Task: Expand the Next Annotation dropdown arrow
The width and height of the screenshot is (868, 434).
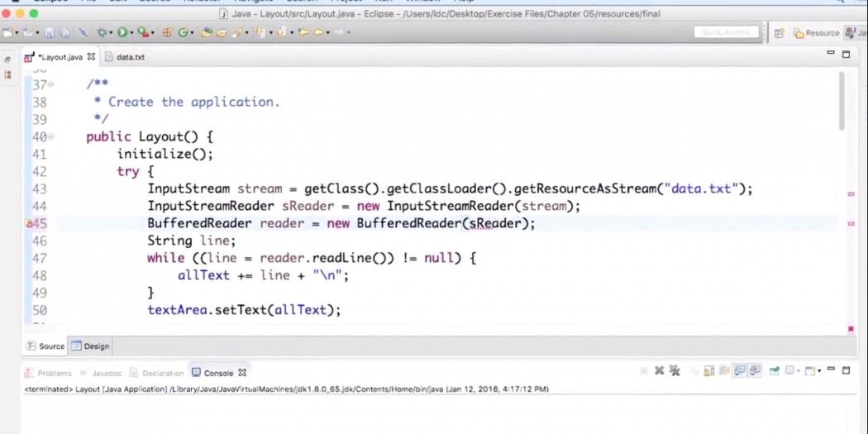Action: [x=270, y=33]
